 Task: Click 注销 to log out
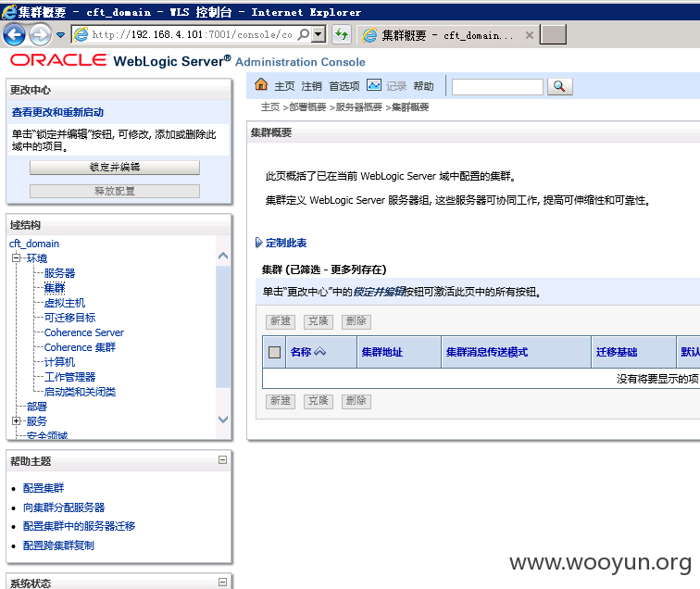pyautogui.click(x=312, y=86)
